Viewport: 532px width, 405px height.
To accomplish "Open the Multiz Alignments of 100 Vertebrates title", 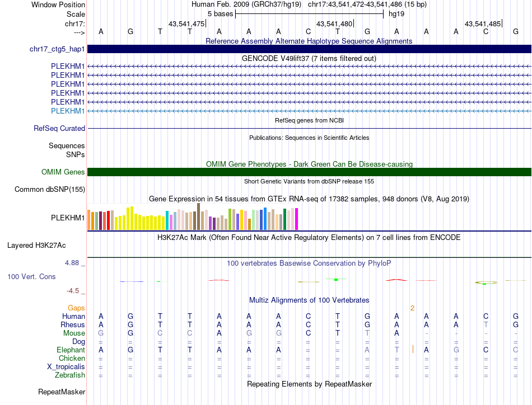I will pos(309,300).
